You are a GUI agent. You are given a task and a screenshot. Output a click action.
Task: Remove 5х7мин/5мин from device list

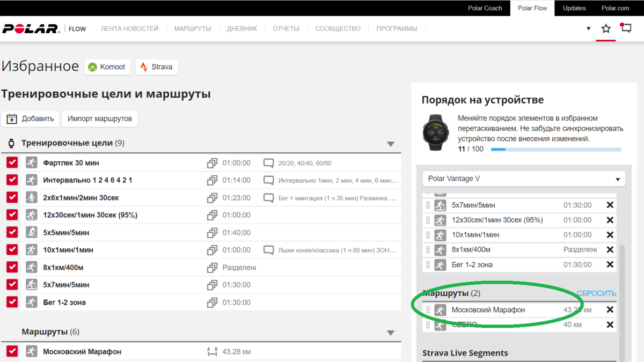(610, 205)
